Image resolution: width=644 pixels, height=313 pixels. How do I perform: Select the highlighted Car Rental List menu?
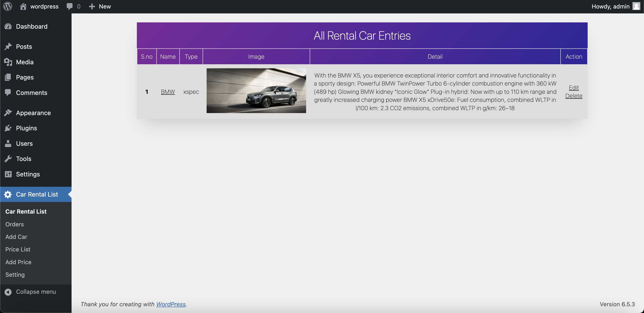click(36, 194)
